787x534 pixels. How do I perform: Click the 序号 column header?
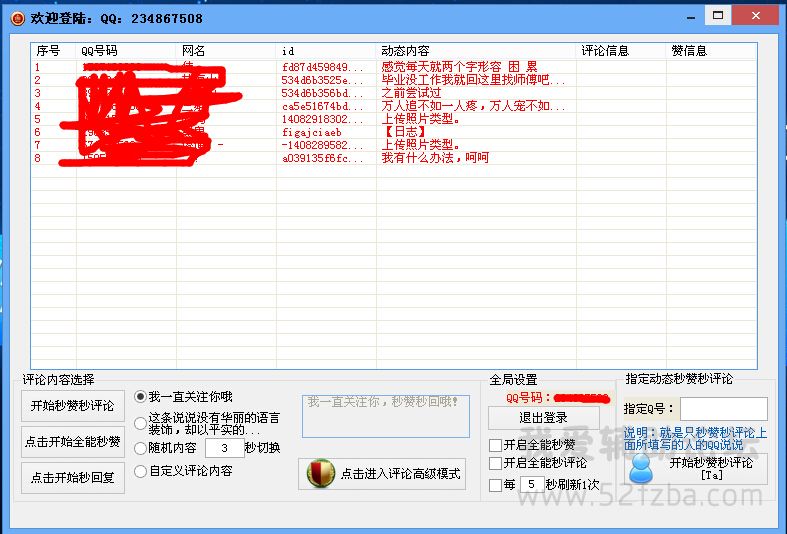(54, 51)
